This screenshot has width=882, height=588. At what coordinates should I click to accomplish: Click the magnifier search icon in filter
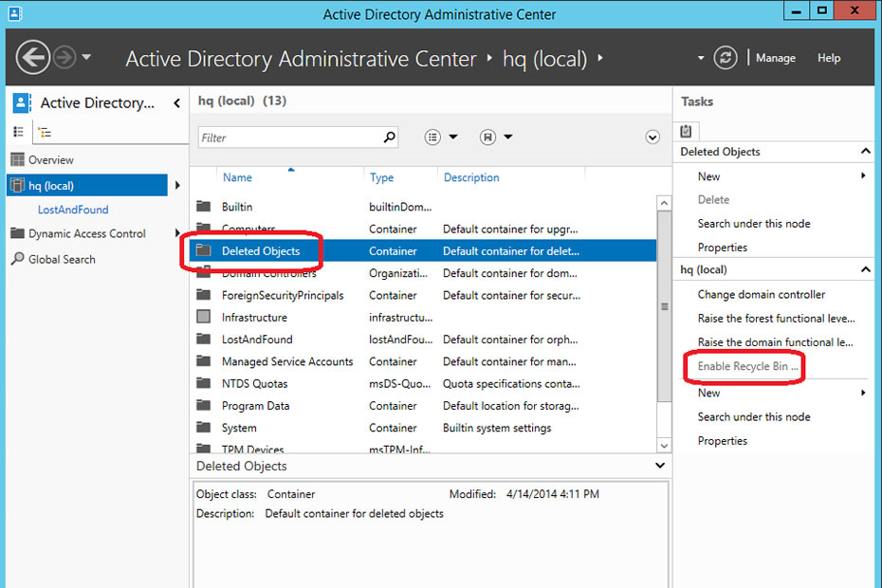389,137
